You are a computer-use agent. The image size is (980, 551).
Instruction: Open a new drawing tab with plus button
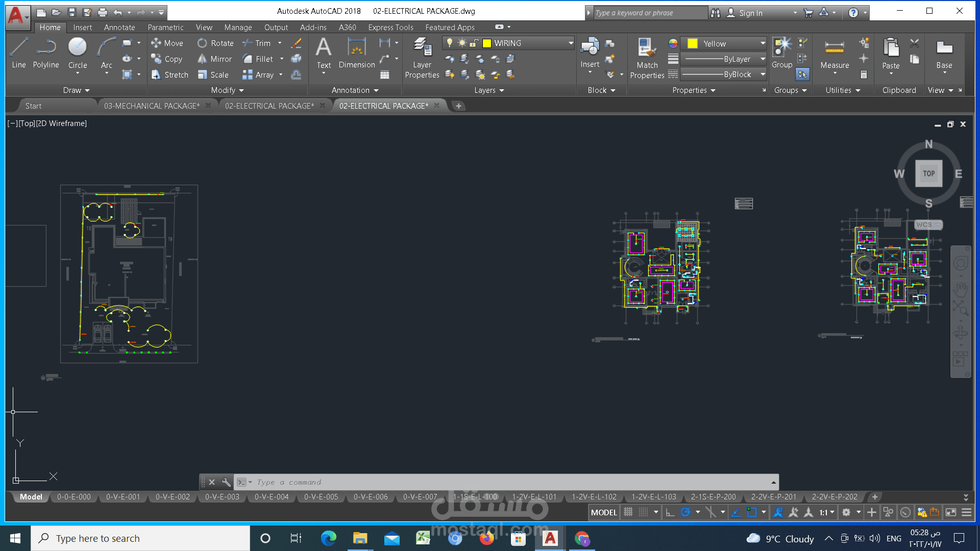[x=458, y=106]
